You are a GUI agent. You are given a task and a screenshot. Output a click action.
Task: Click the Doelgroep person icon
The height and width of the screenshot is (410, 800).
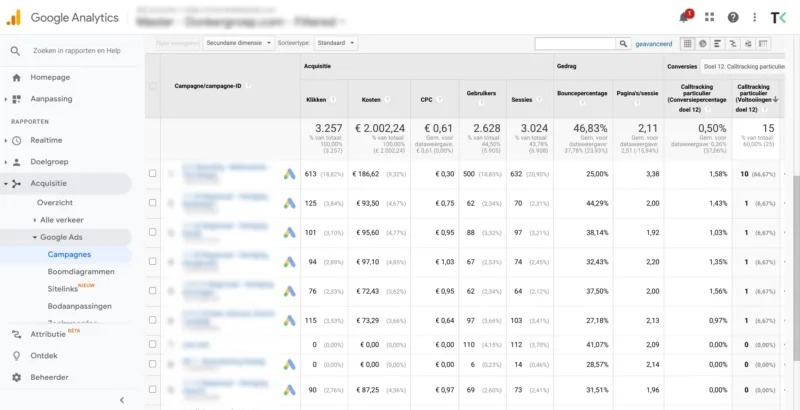(16, 162)
